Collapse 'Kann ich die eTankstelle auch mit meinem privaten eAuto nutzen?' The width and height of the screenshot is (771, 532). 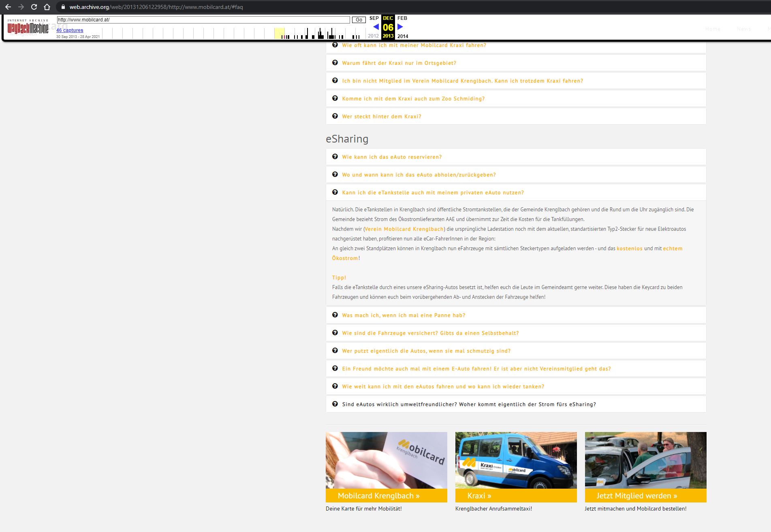coord(516,193)
